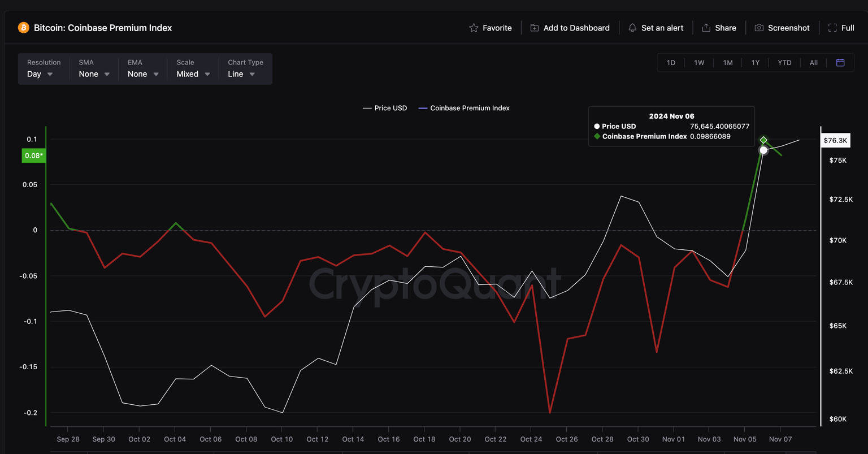
Task: Click the Set an alert bell icon
Action: (632, 28)
